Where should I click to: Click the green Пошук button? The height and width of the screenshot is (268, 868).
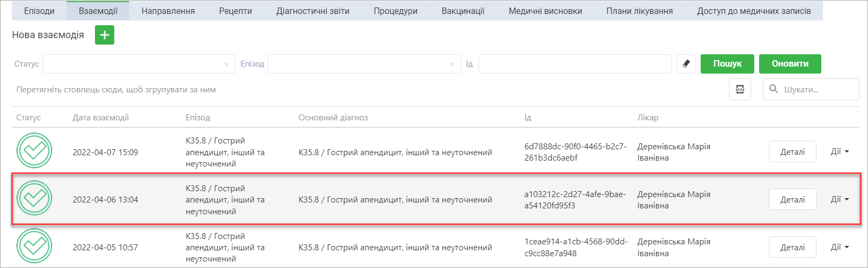point(727,64)
